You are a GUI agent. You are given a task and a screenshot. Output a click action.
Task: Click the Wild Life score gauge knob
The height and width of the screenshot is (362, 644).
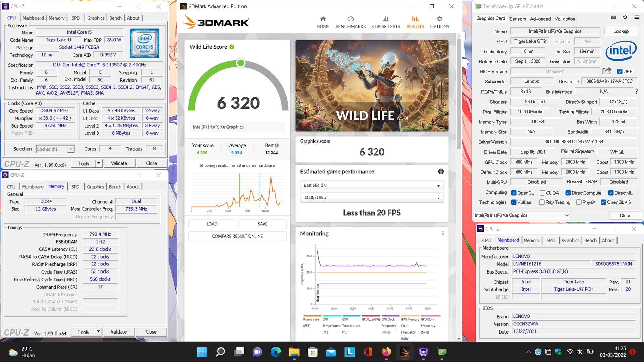240,63
